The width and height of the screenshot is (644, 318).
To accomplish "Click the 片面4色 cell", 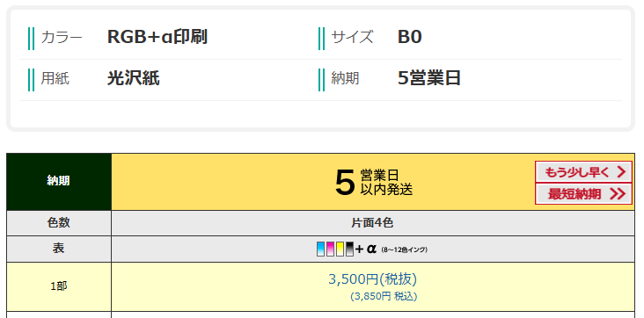I will pyautogui.click(x=372, y=223).
